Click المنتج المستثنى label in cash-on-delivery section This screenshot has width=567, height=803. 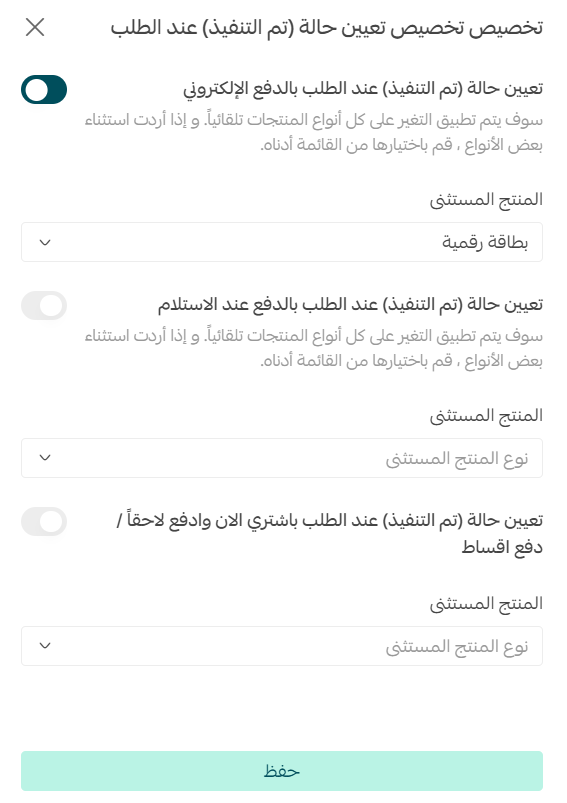point(486,416)
